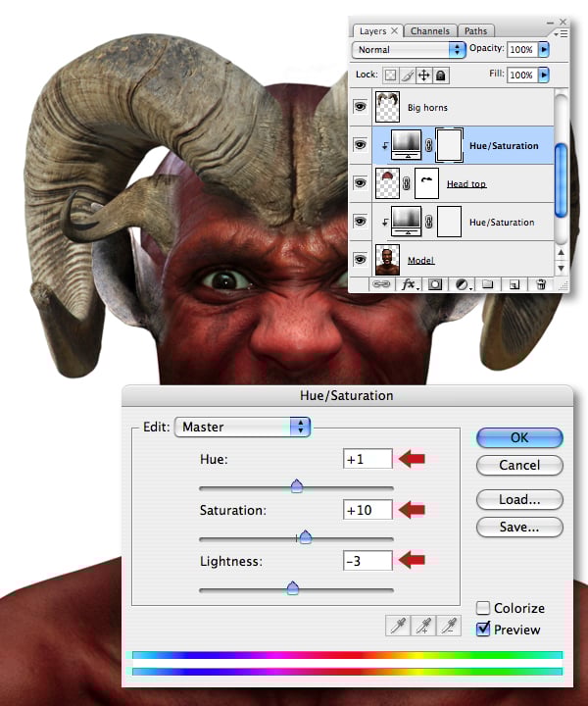Select the subtract-from-sample eyedropper
The height and width of the screenshot is (706, 588).
click(449, 626)
